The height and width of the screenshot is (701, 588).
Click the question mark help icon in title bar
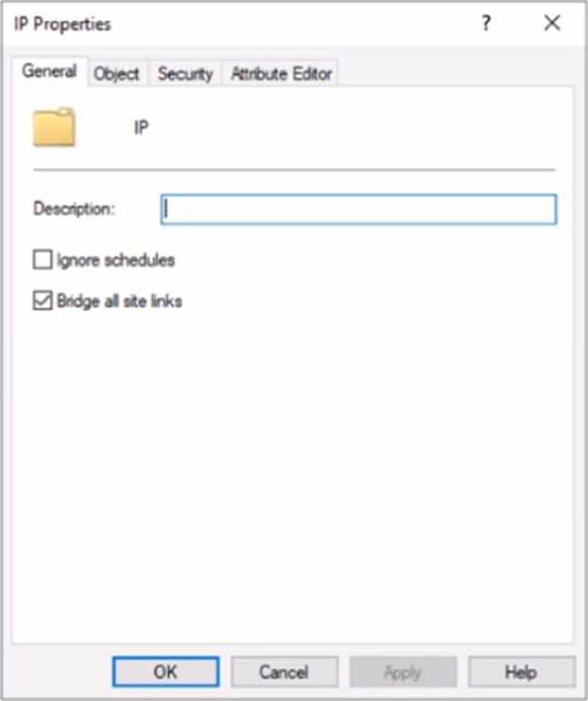[x=486, y=23]
